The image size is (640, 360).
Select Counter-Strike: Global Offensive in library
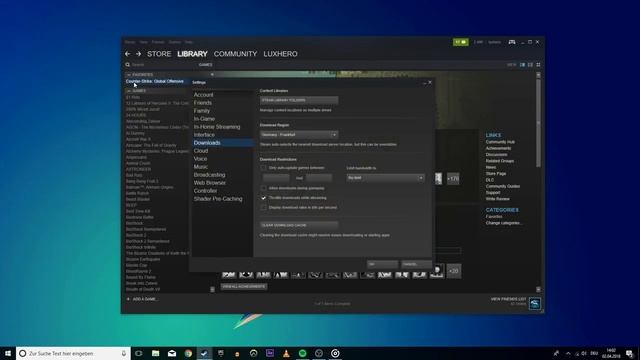155,81
